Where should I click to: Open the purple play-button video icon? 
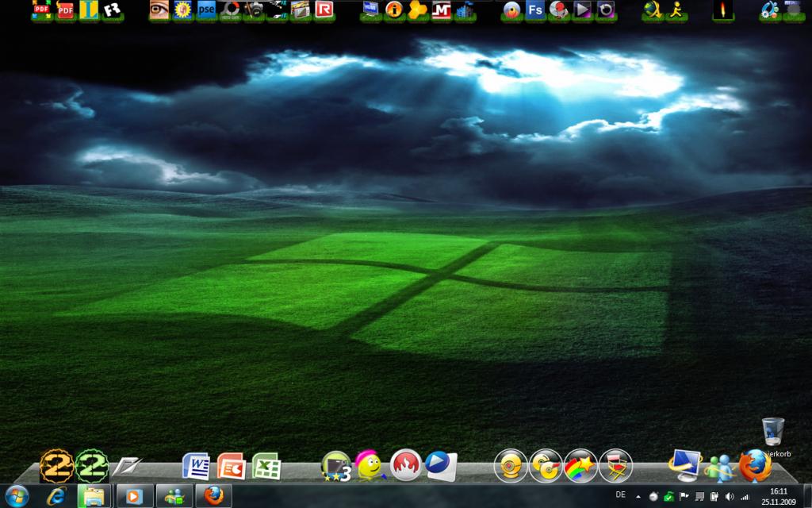tap(582, 10)
